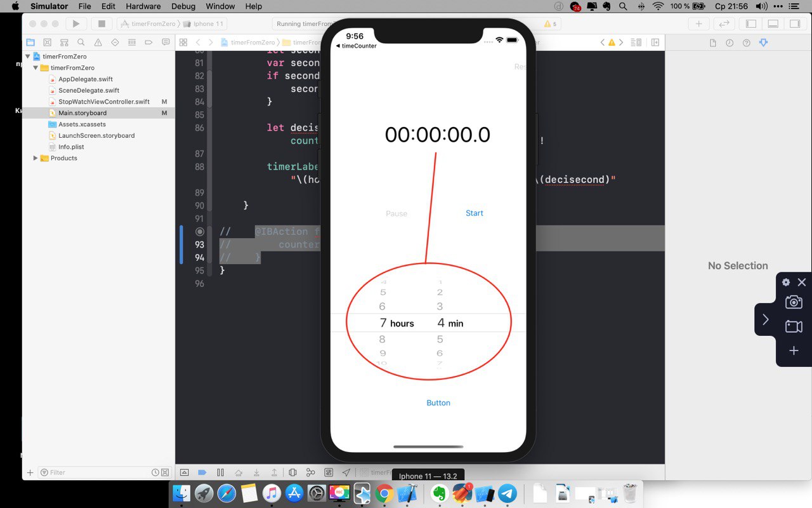Open StopWatchViewController.swift file
Screen dimensions: 812x508
click(x=104, y=102)
